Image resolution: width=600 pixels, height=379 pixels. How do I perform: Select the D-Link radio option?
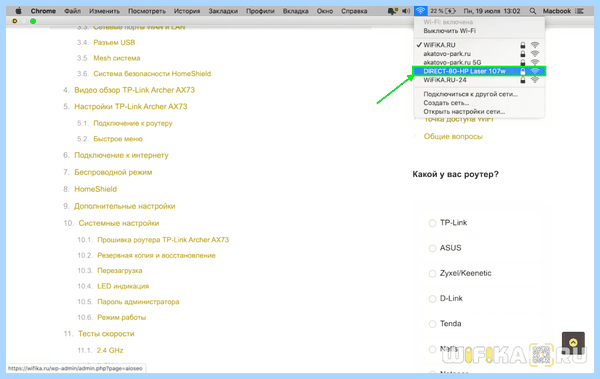tap(432, 299)
